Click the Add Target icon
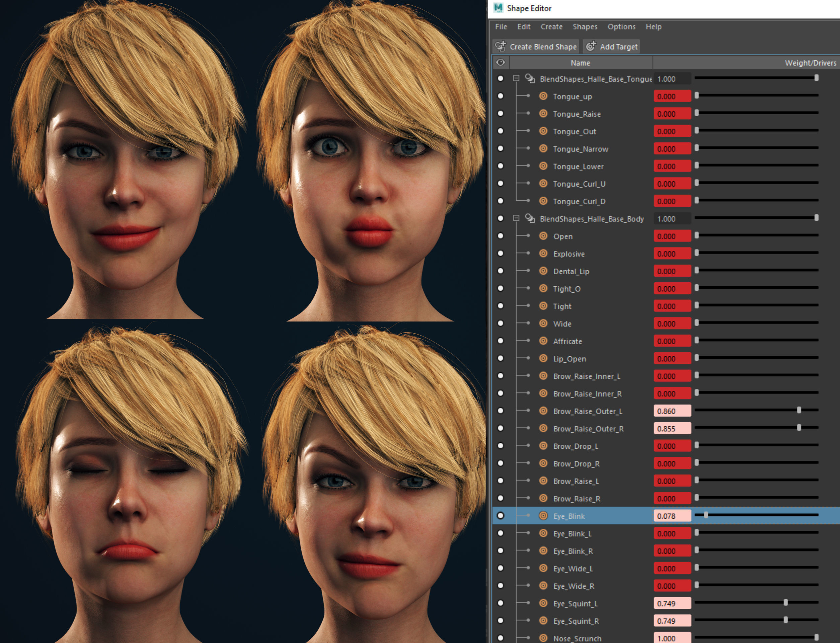Viewport: 840px width, 643px height. tap(591, 46)
